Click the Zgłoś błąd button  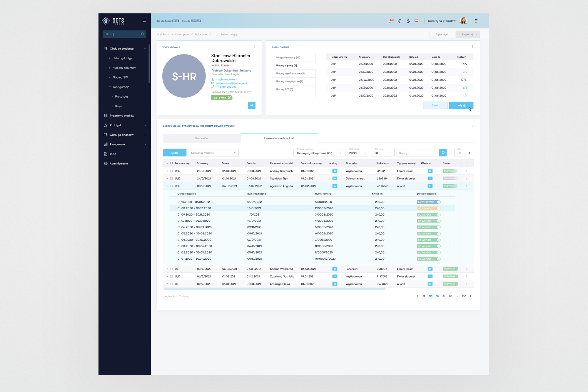442,35
